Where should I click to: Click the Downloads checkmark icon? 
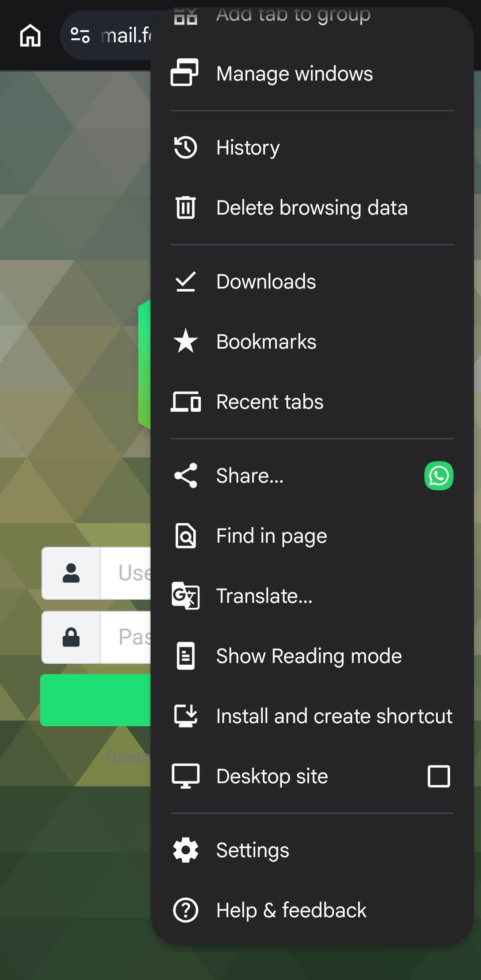(x=186, y=281)
